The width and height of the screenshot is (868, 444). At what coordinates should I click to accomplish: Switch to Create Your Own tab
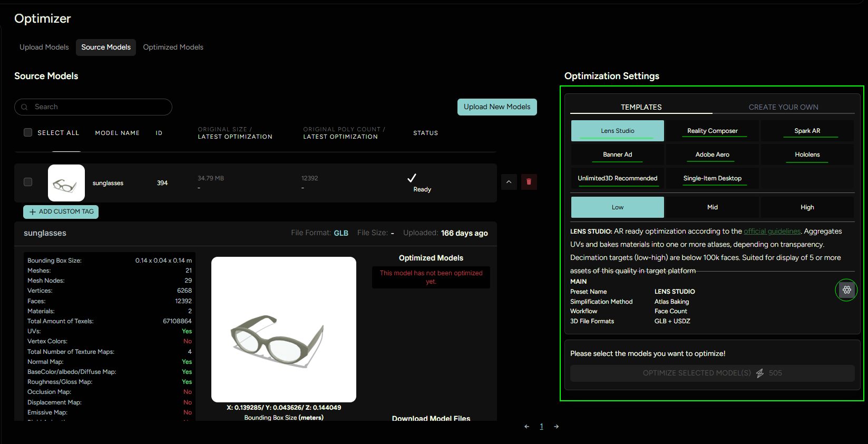click(783, 107)
